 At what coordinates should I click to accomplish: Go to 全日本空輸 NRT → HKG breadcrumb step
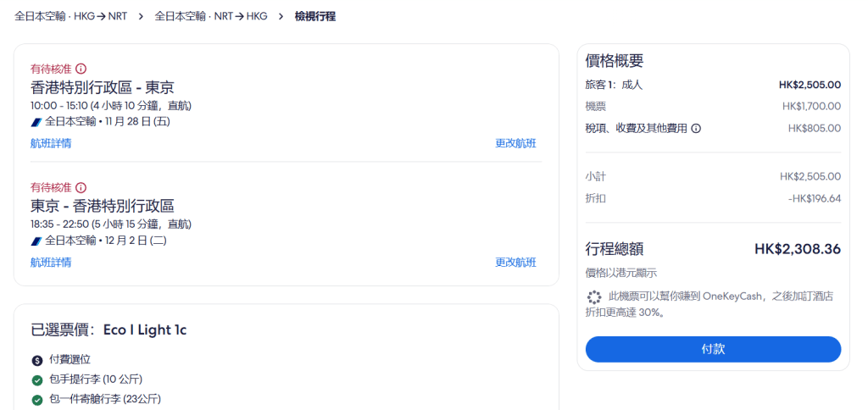click(211, 16)
